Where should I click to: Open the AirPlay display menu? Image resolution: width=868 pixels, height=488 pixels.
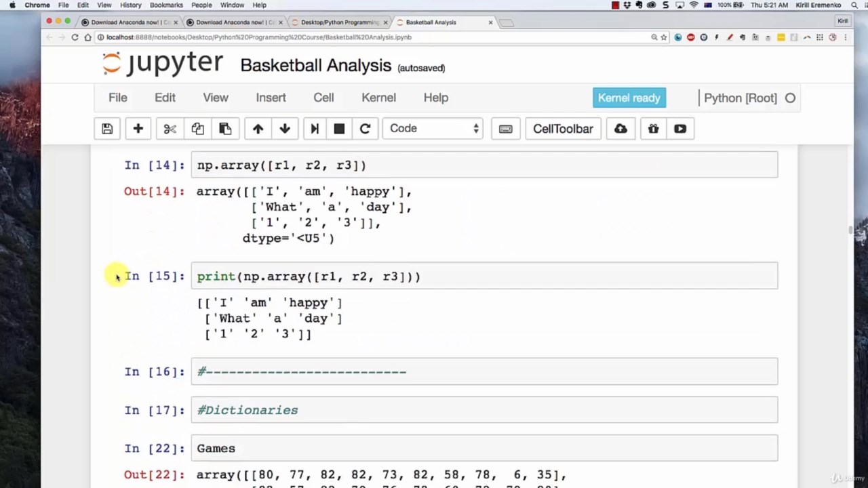pyautogui.click(x=680, y=5)
